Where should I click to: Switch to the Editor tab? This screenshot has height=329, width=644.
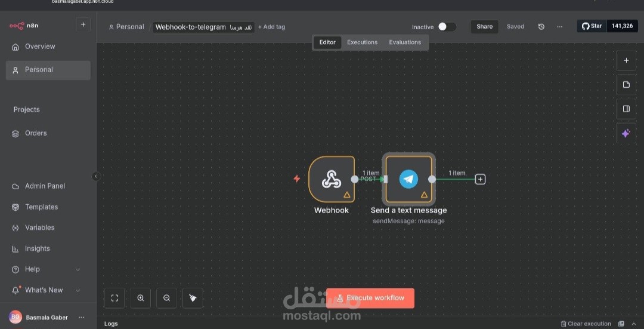[327, 42]
